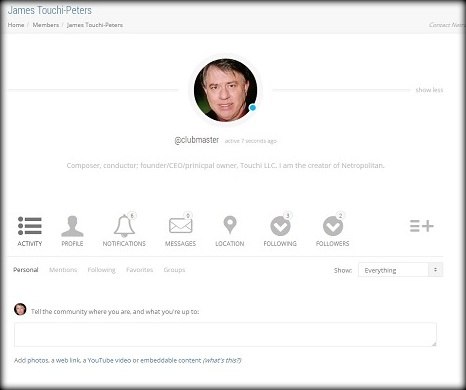Click the Composer, conductor bio text

[225, 165]
